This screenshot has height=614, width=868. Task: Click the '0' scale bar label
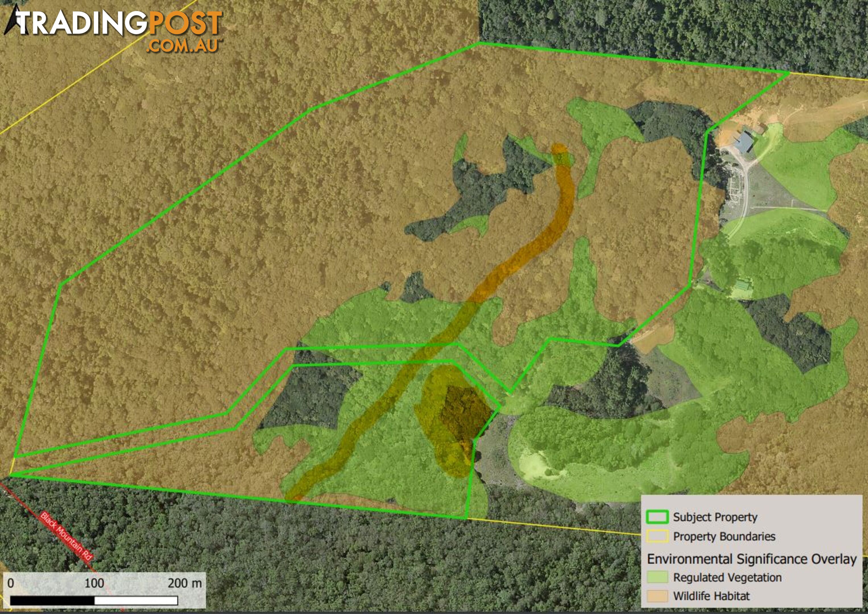coord(11,583)
